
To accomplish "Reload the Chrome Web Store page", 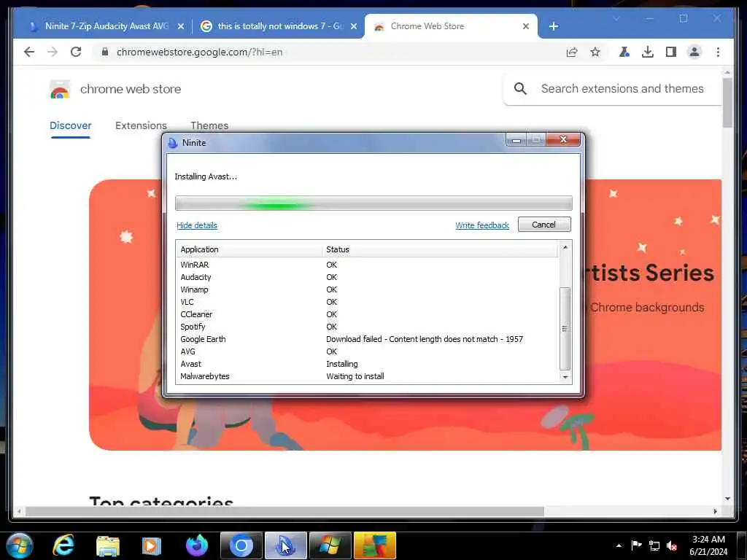I will pos(76,52).
